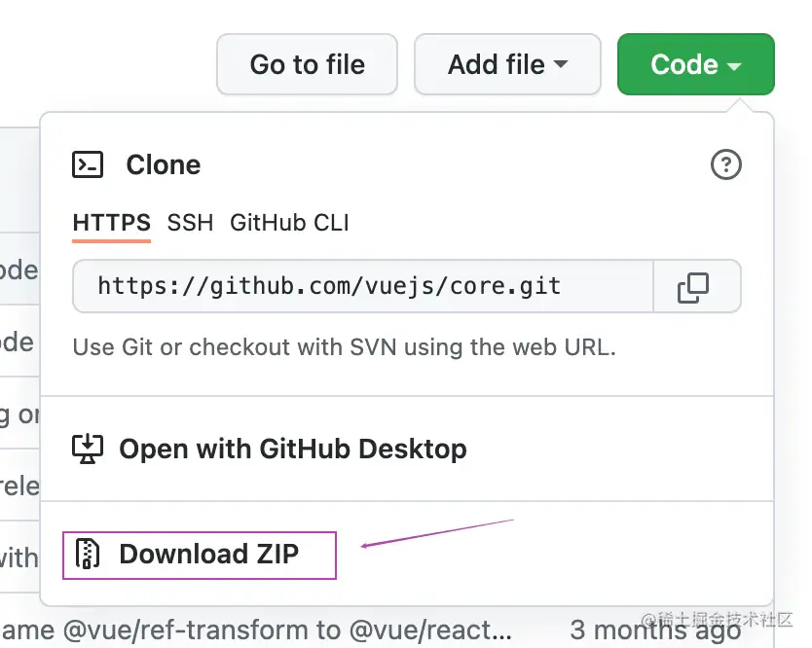Select the HTTPS clone tab
812x648 pixels.
(112, 223)
